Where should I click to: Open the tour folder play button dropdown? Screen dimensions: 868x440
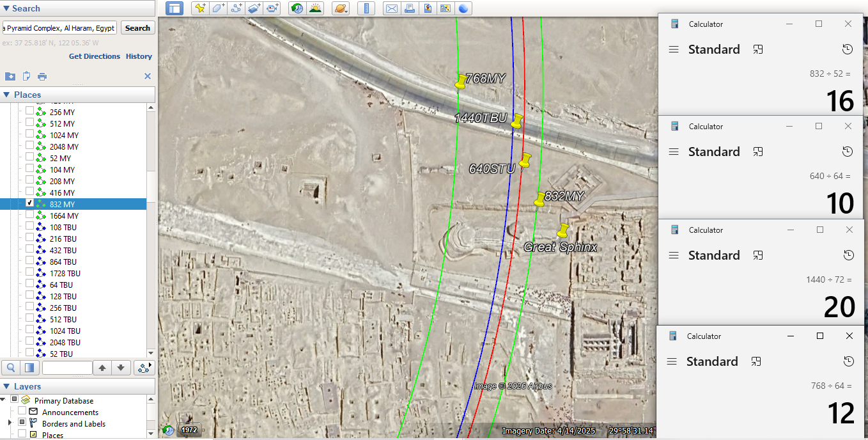[x=144, y=368]
